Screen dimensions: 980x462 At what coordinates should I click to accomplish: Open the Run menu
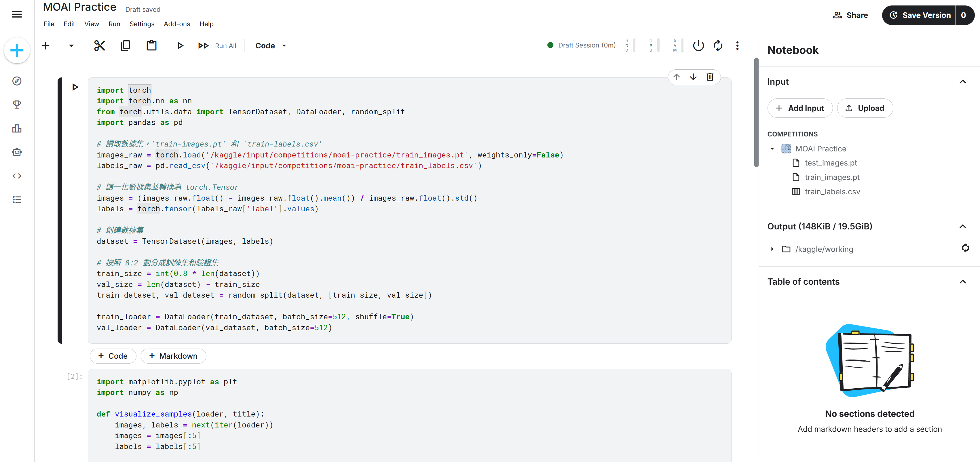tap(114, 24)
